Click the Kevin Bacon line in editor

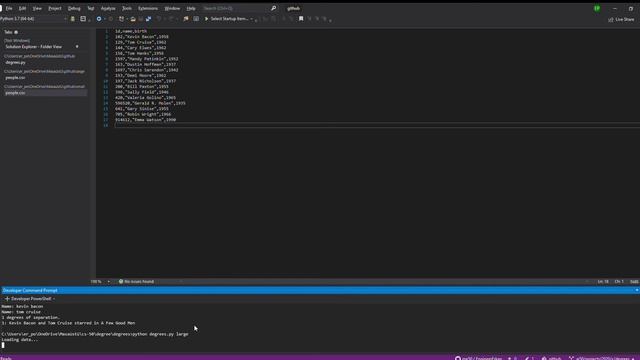tap(142, 37)
